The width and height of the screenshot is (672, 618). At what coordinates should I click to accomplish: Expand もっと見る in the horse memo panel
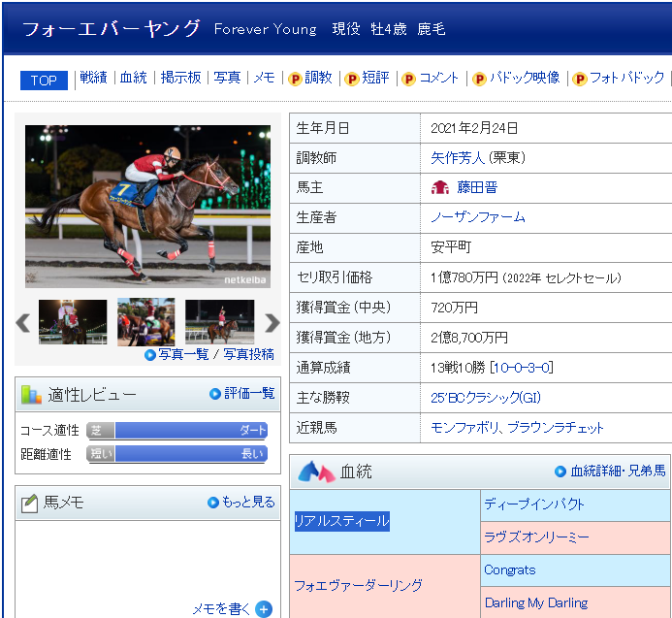[x=241, y=502]
